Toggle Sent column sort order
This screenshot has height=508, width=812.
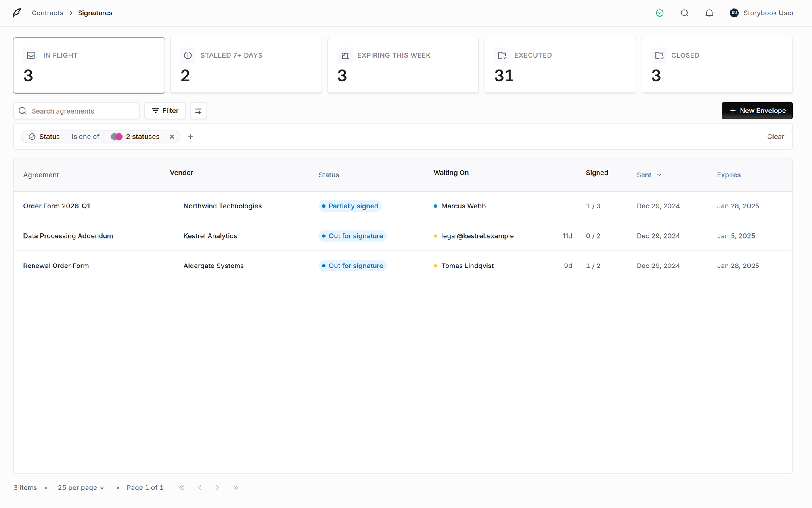coord(649,175)
